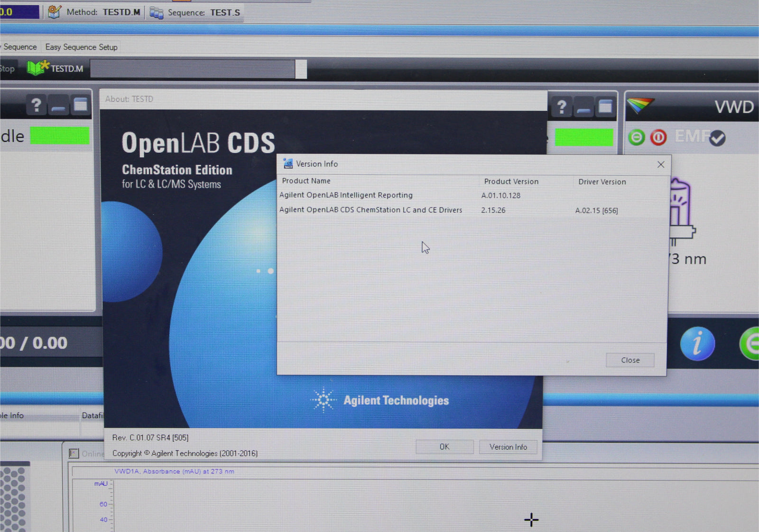This screenshot has height=532, width=759.
Task: Click the green status bar in middle module
Action: click(x=583, y=138)
